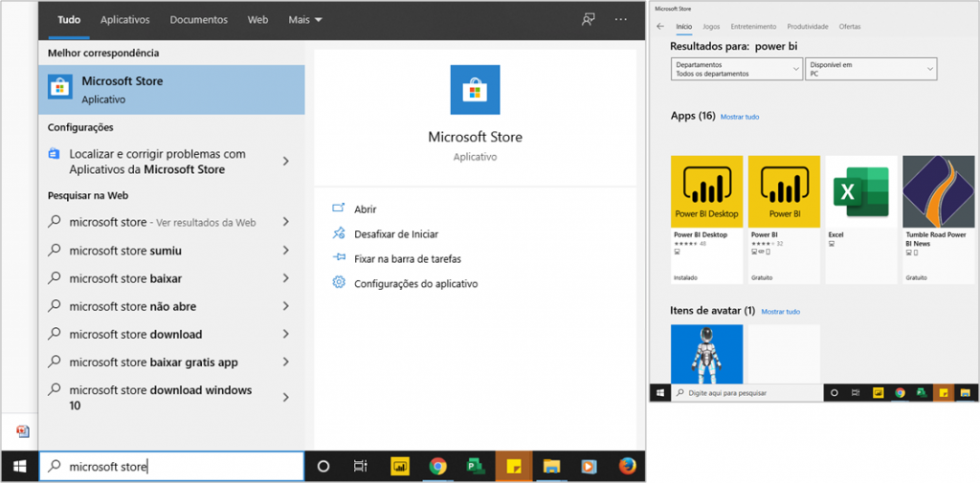Select the Excel app tile
The height and width of the screenshot is (483, 980).
pos(861,219)
